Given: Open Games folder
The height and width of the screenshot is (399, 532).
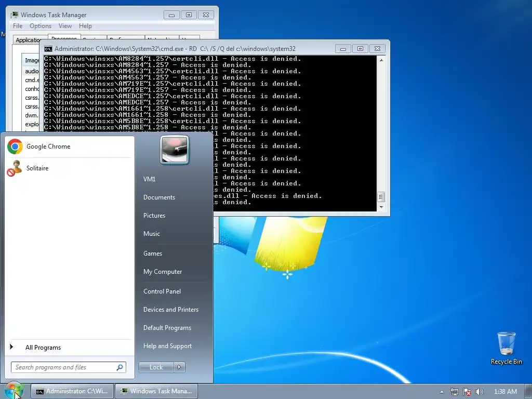Looking at the screenshot, I should pyautogui.click(x=153, y=254).
